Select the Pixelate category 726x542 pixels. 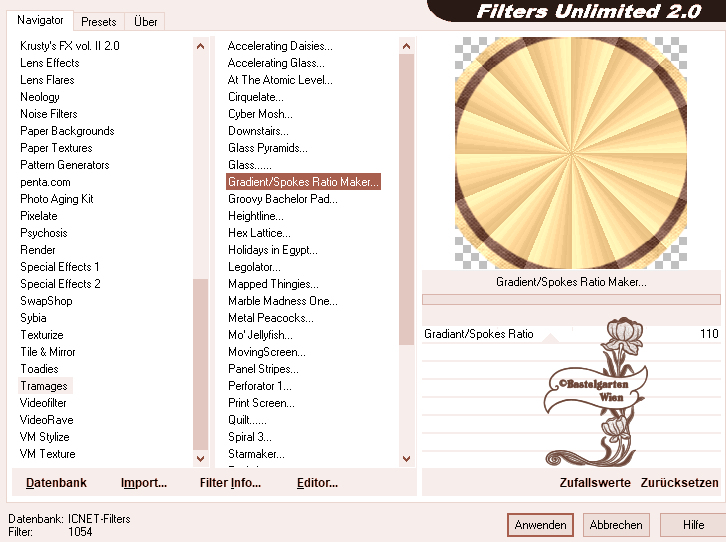pyautogui.click(x=39, y=216)
